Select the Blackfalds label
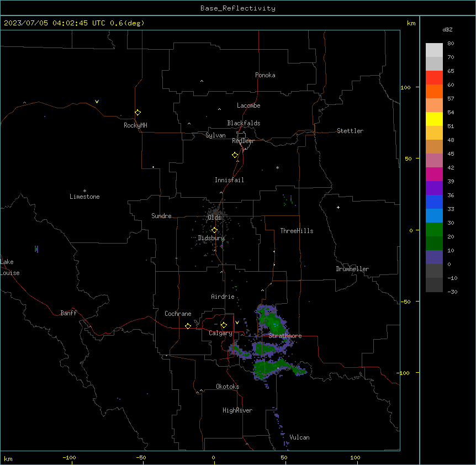The width and height of the screenshot is (476, 465). point(244,123)
